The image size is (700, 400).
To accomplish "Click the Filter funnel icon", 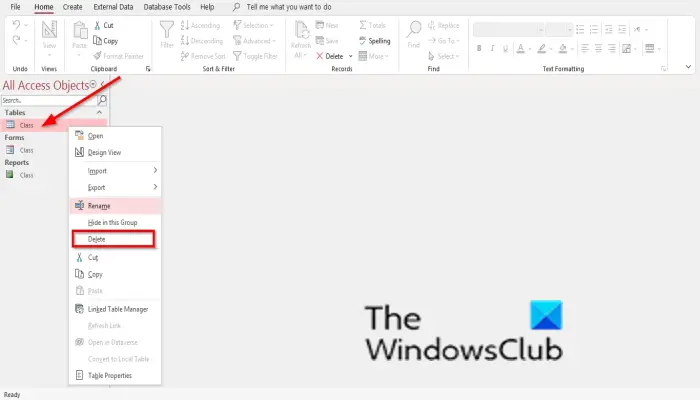I will (x=167, y=30).
